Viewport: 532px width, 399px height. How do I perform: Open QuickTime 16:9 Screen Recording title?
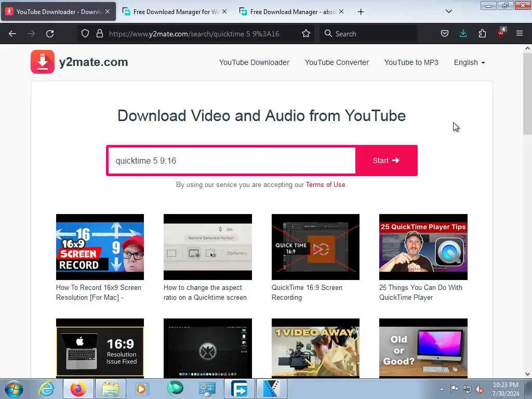[x=307, y=292]
